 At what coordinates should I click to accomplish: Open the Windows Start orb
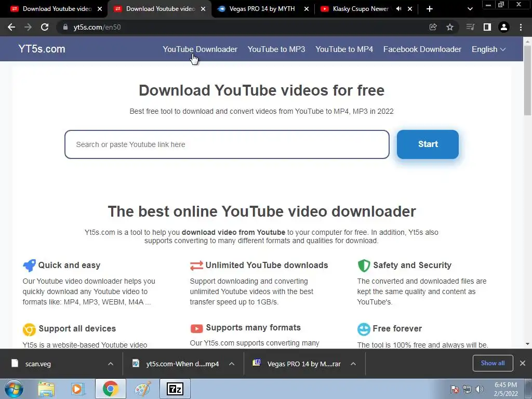tap(14, 389)
